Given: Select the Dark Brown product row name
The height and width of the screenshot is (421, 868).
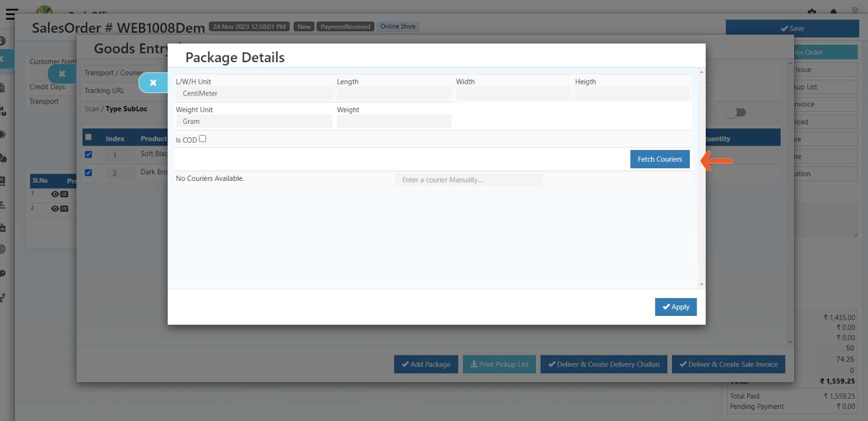Looking at the screenshot, I should (x=154, y=172).
